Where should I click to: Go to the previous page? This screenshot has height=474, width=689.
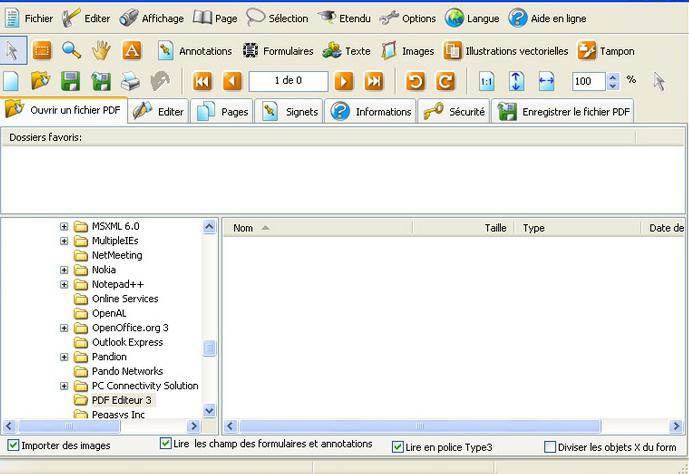click(x=232, y=81)
